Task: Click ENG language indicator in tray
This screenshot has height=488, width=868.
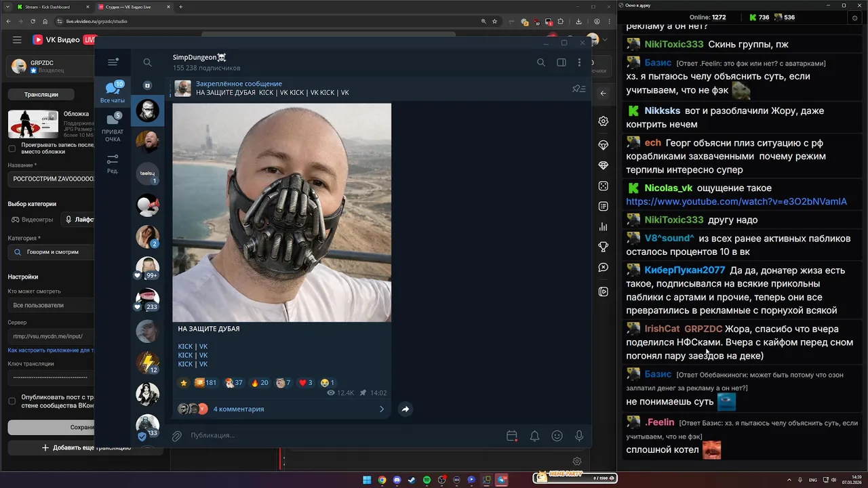Action: 813,480
